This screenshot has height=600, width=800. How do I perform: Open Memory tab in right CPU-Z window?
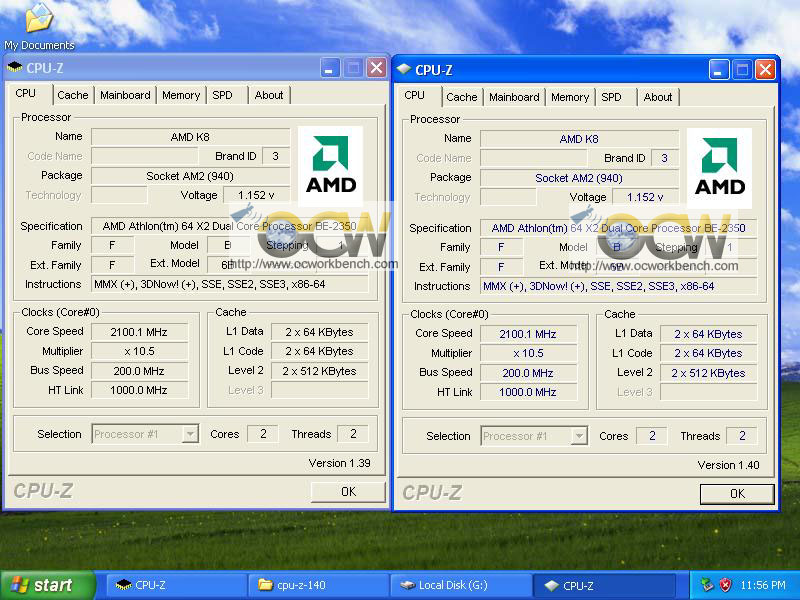click(x=570, y=97)
